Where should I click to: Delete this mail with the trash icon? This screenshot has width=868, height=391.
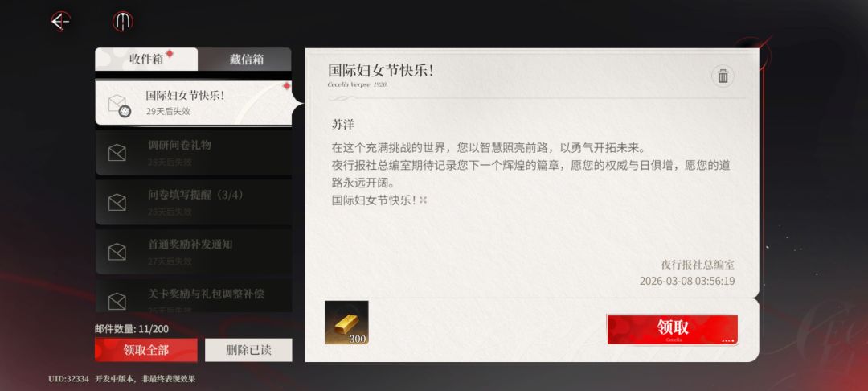pyautogui.click(x=723, y=76)
